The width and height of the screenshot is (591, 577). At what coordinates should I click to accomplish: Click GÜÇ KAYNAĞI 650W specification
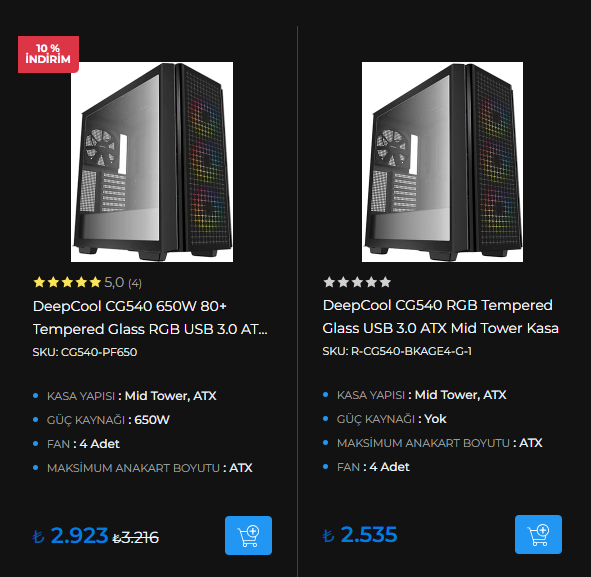[108, 420]
